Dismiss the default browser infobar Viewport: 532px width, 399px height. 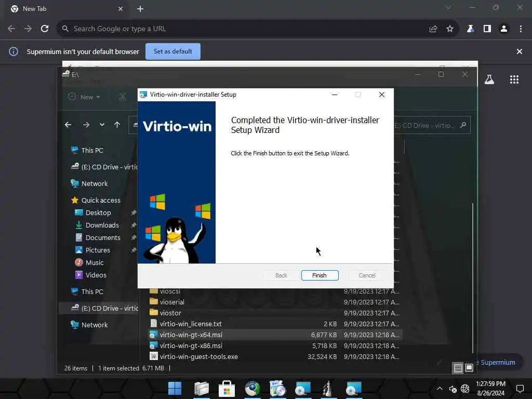pos(519,51)
